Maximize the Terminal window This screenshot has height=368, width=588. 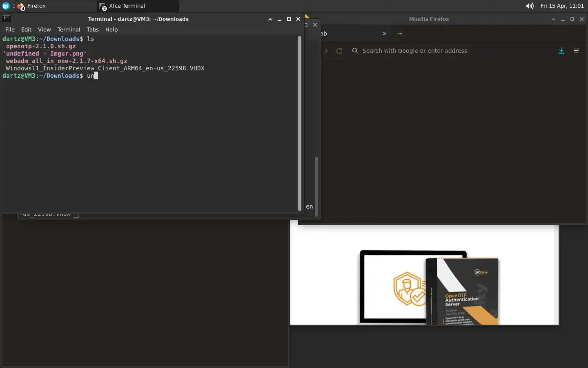289,19
